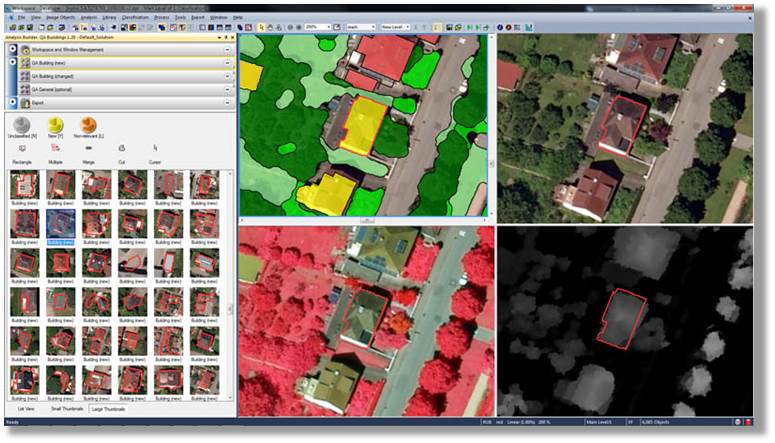Select the Merge objects tool
Screen dimensions: 775x443
click(88, 154)
